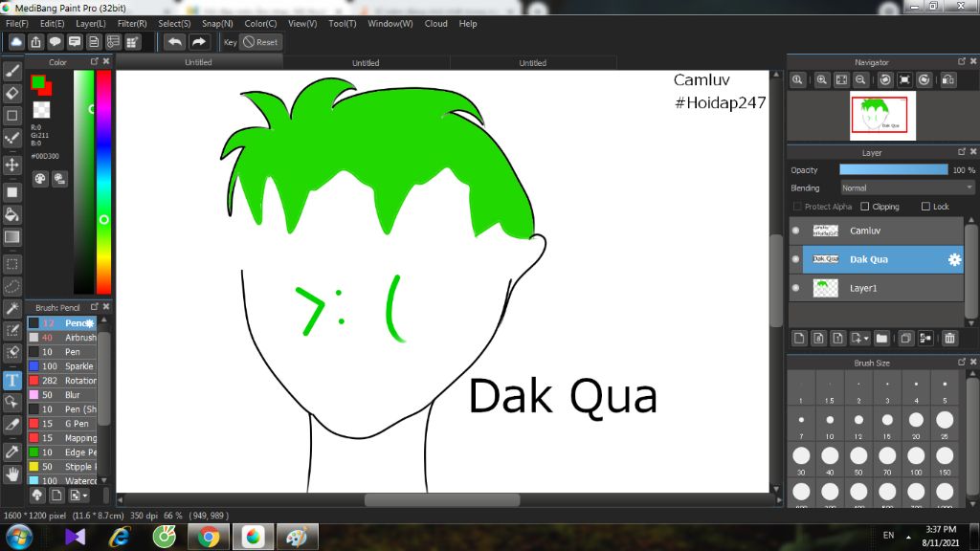Activate the rectangular Select tool
The image size is (980, 551).
click(11, 264)
